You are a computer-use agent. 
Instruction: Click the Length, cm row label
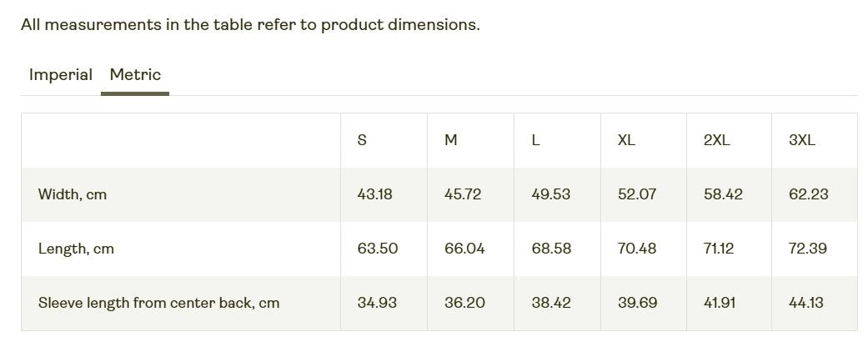pos(76,249)
